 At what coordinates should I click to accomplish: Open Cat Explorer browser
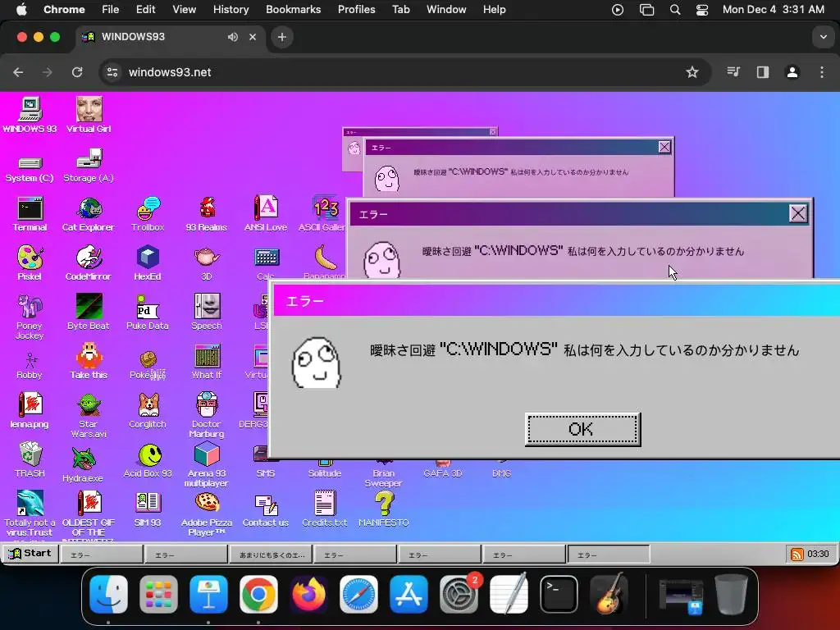coord(89,214)
